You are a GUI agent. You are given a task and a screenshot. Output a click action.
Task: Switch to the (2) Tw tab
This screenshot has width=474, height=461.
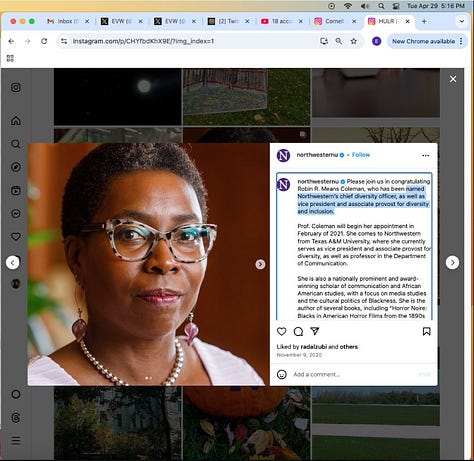point(228,21)
